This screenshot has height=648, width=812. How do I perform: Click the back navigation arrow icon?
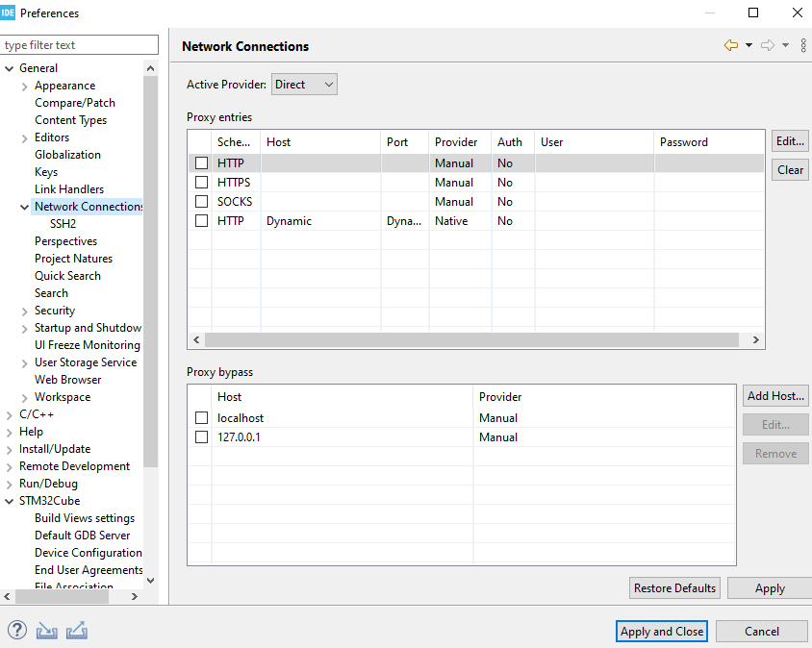pos(731,45)
